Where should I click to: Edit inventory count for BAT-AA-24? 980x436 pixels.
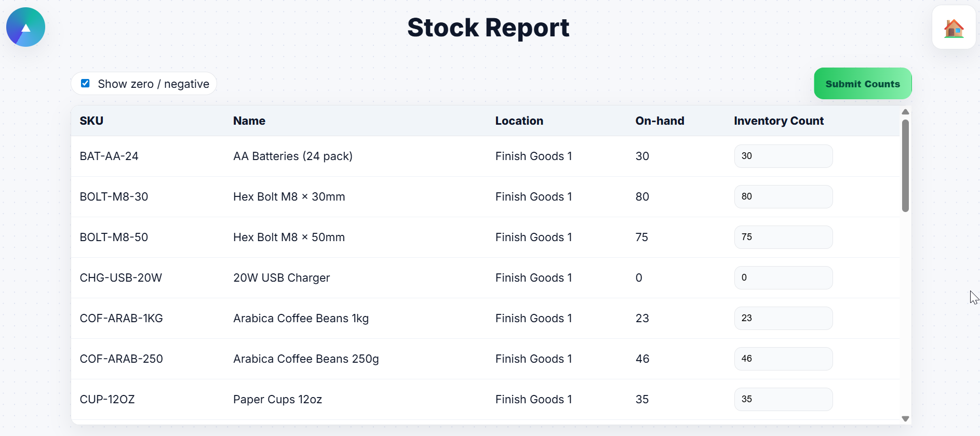tap(783, 156)
